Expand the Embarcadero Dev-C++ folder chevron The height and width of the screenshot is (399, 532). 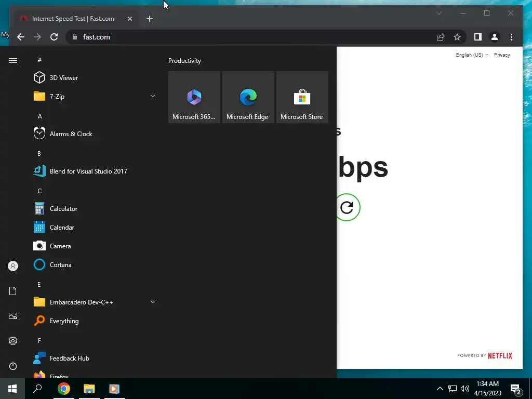coord(153,302)
